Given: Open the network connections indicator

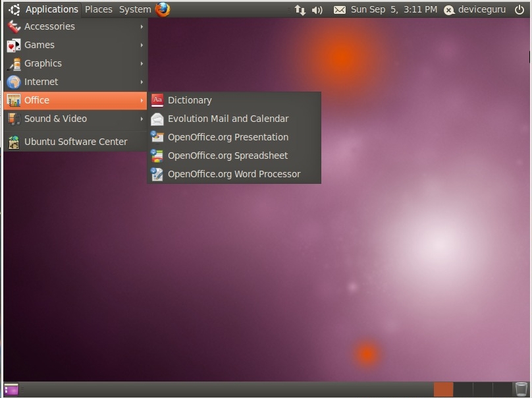Looking at the screenshot, I should coord(300,10).
